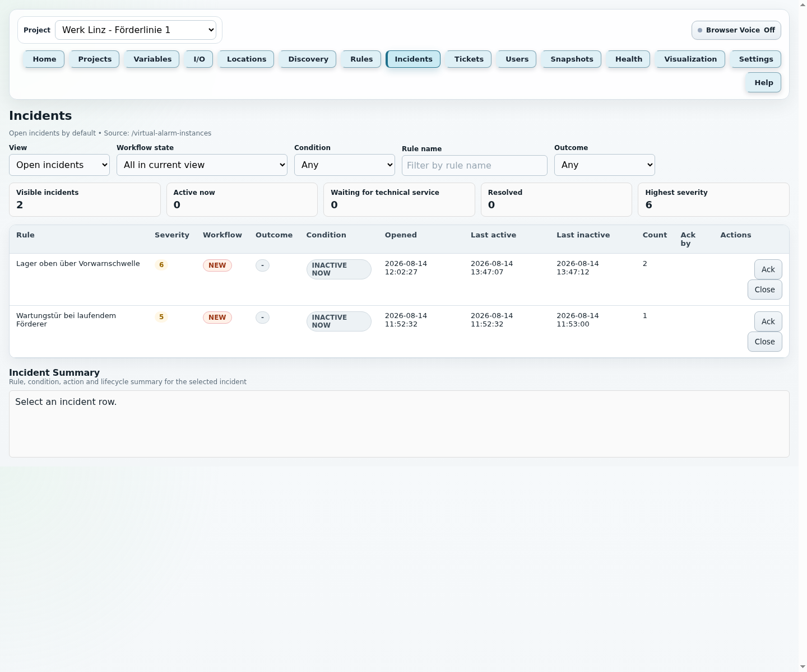Image resolution: width=807 pixels, height=672 pixels.
Task: Click the Active now summary card
Action: pos(242,199)
